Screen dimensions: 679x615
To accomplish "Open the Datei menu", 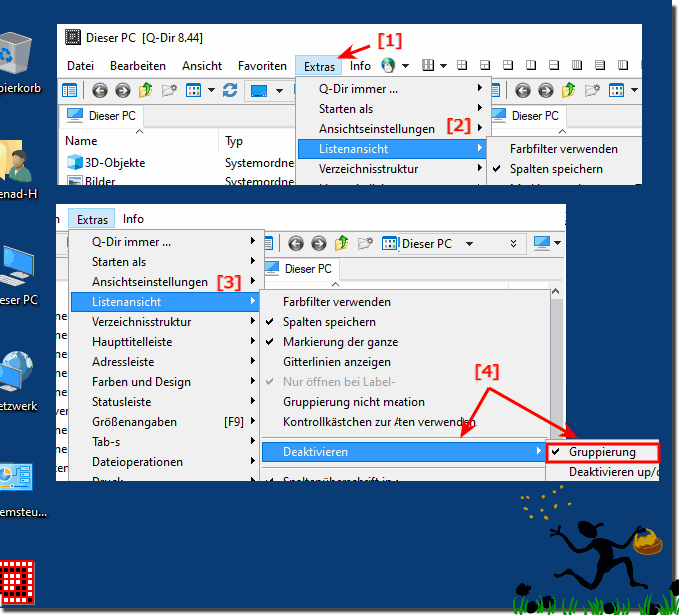I will coord(80,66).
